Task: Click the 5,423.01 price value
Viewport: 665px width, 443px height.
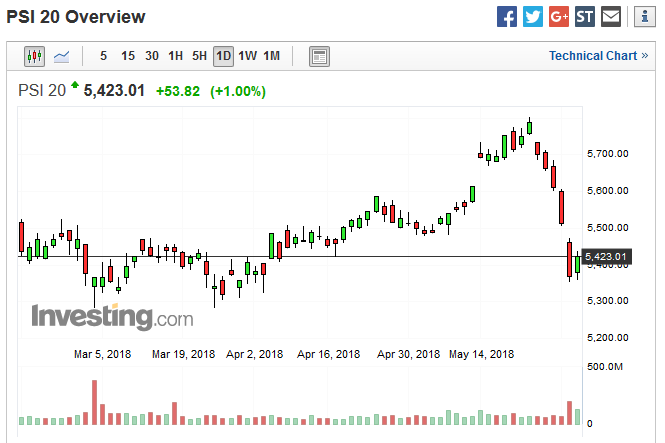Action: point(114,91)
